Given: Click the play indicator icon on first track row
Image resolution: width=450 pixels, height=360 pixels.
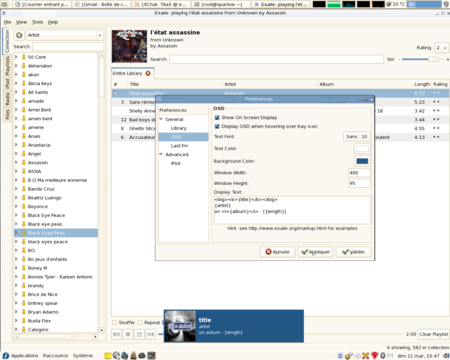Looking at the screenshot, I should (x=116, y=93).
